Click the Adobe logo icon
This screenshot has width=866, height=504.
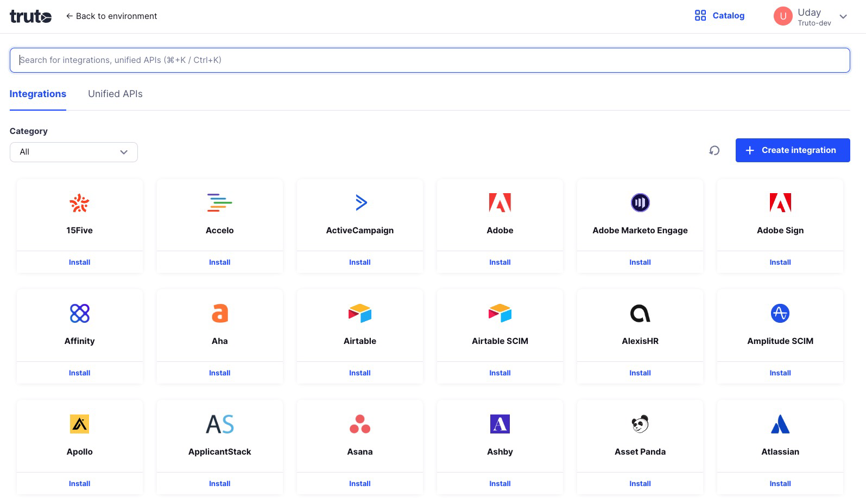click(500, 203)
